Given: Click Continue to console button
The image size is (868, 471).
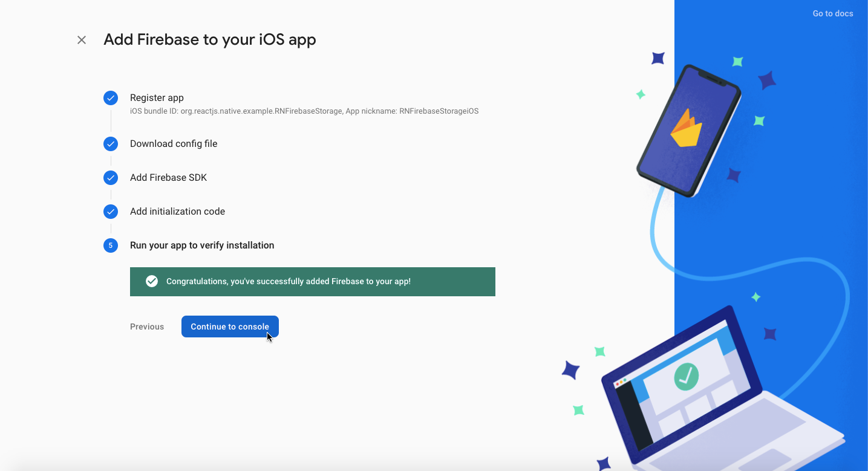Looking at the screenshot, I should coord(230,326).
